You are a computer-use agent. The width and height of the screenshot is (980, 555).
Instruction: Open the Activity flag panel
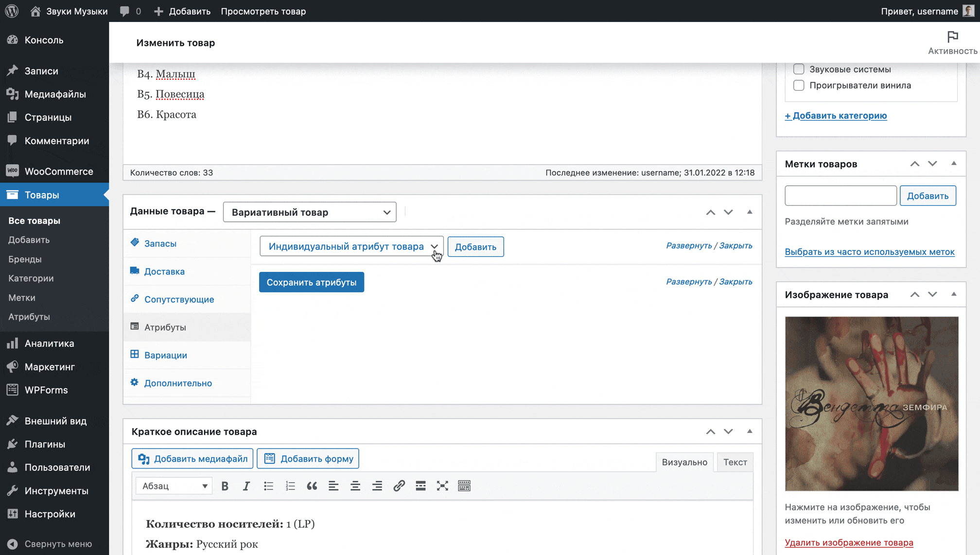tap(952, 43)
